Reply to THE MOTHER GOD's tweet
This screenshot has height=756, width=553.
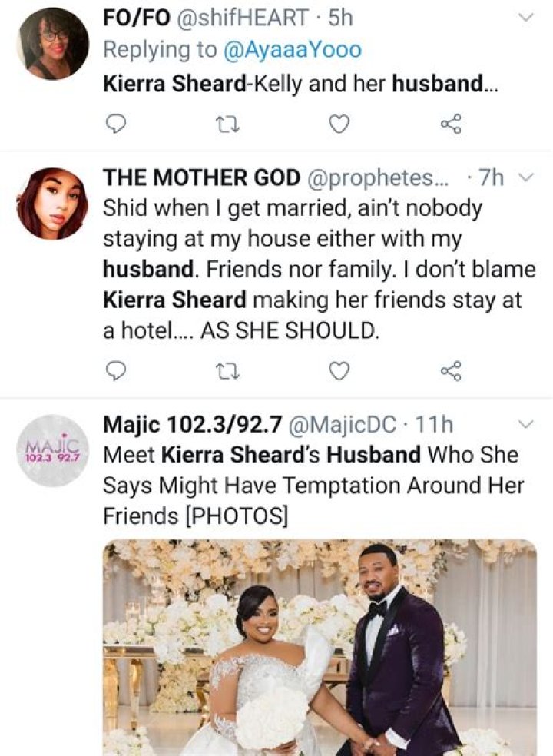pos(114,371)
